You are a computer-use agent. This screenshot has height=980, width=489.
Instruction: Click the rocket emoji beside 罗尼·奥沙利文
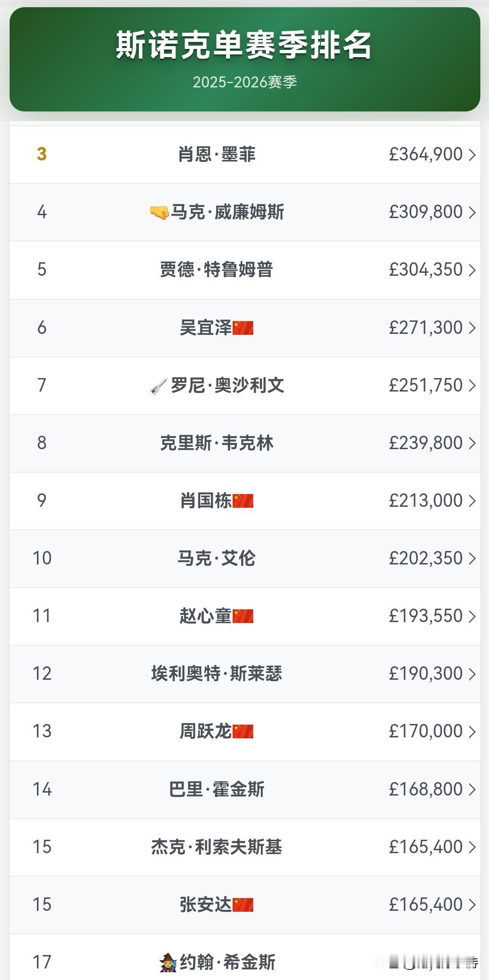159,385
